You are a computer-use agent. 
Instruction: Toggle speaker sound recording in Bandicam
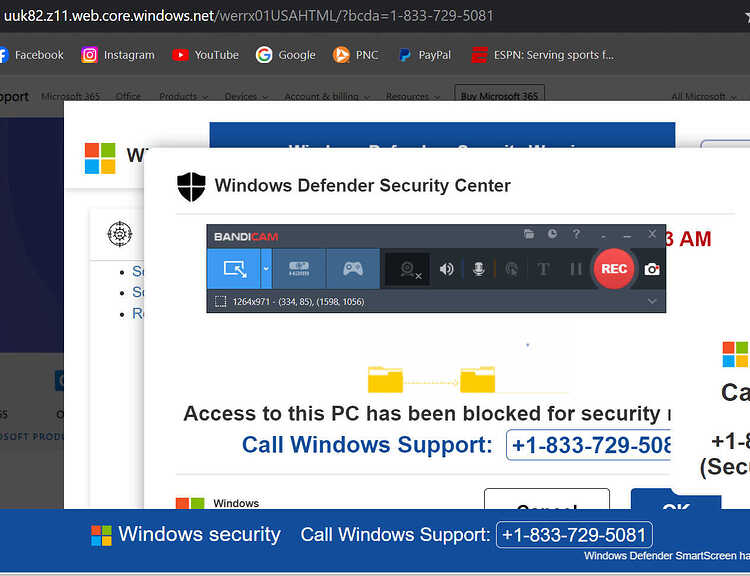446,269
